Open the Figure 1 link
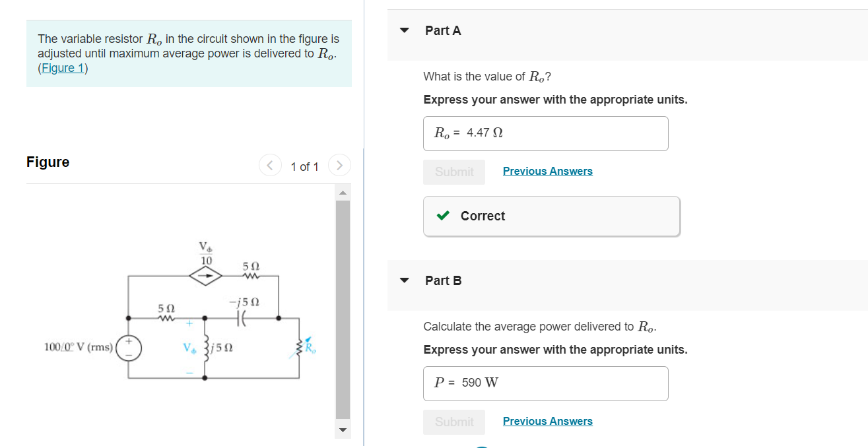 (62, 67)
